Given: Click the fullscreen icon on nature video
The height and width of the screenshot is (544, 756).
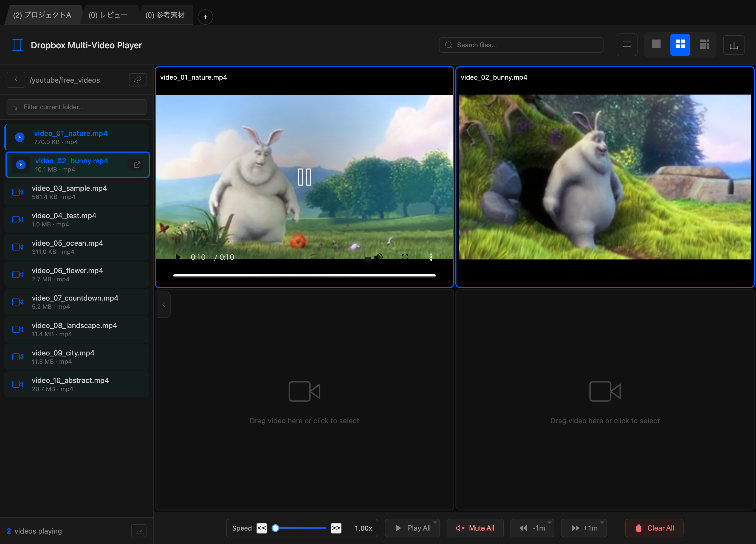Looking at the screenshot, I should [x=405, y=256].
